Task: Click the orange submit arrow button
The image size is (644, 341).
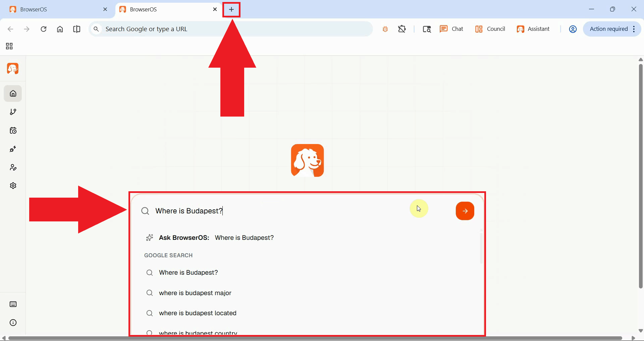Action: tap(465, 211)
